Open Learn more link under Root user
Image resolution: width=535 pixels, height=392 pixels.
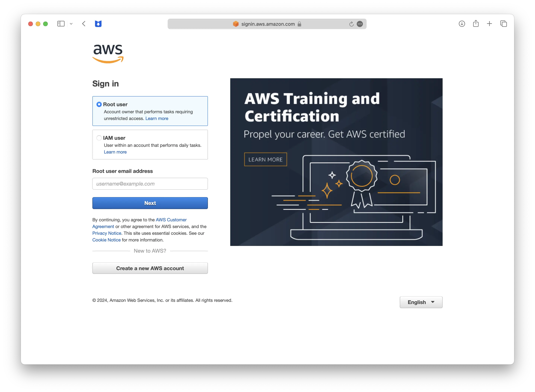[157, 118]
